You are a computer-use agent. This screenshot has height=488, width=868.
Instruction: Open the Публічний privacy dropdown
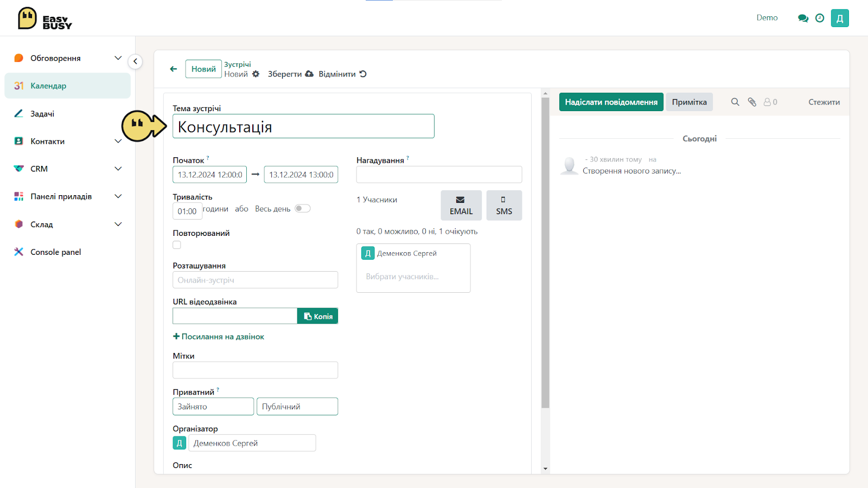297,407
